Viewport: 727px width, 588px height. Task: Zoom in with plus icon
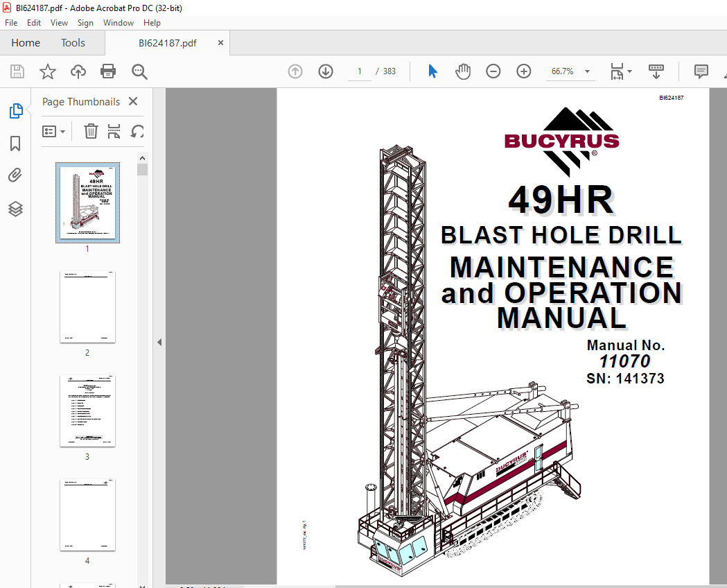point(524,71)
